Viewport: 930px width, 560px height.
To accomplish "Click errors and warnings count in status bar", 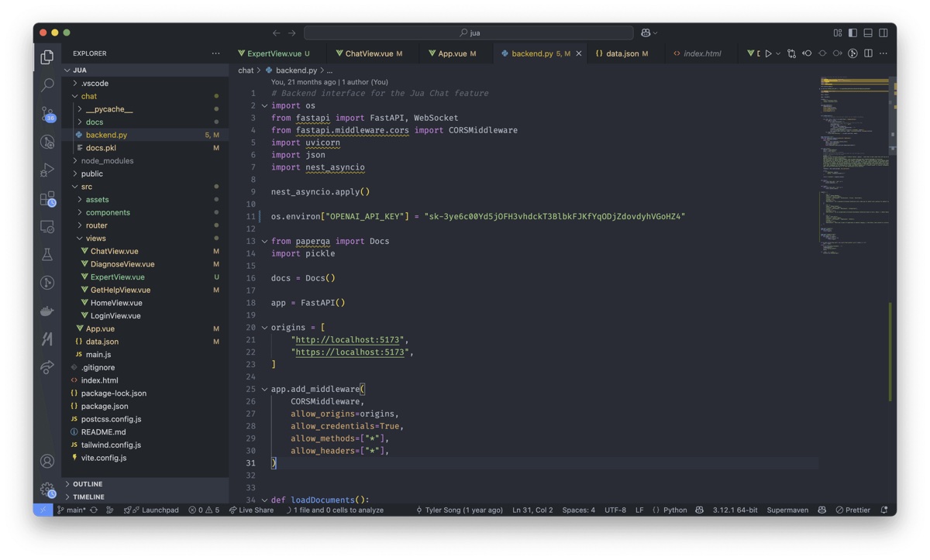I will (x=204, y=510).
